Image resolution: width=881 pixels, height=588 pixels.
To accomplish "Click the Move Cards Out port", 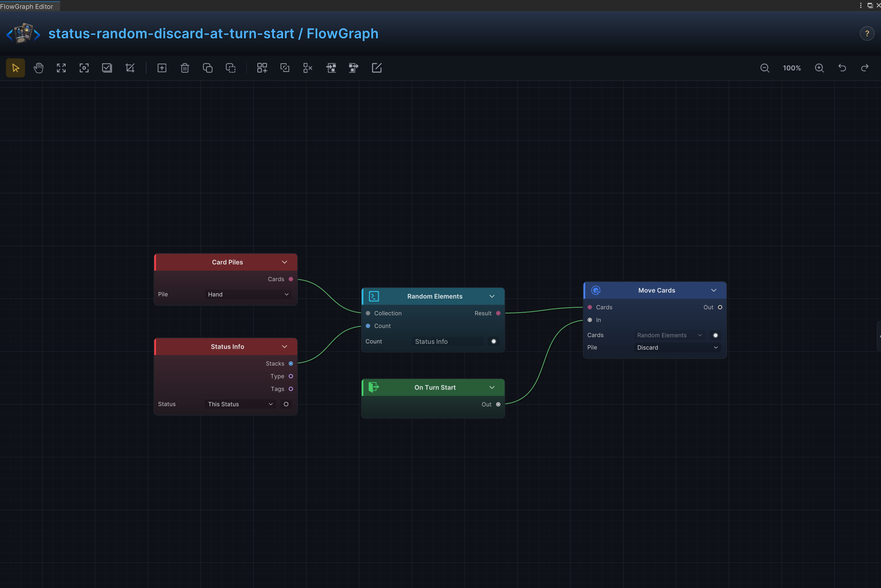I will 720,307.
